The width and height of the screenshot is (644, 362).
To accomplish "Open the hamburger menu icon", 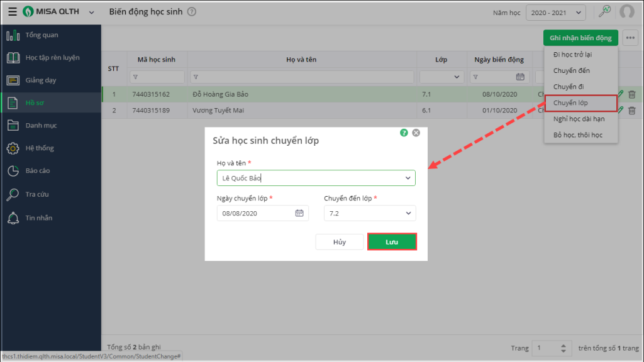I will click(13, 11).
